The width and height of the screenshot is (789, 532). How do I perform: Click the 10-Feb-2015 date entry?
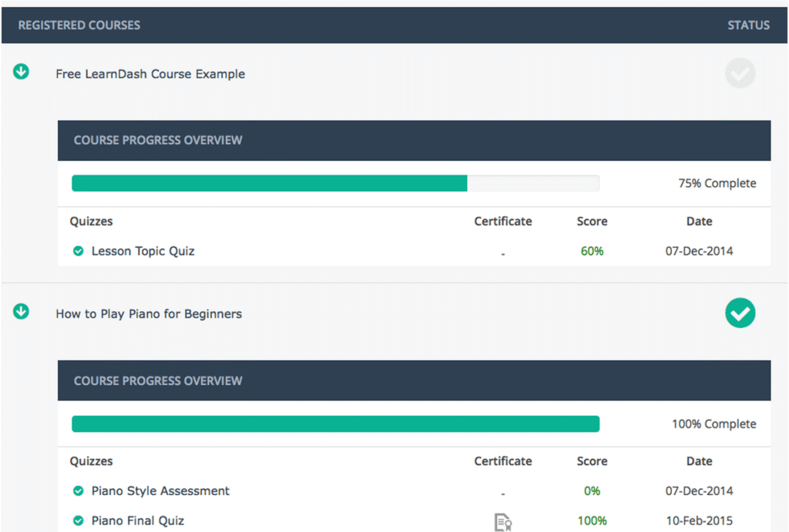coord(699,520)
